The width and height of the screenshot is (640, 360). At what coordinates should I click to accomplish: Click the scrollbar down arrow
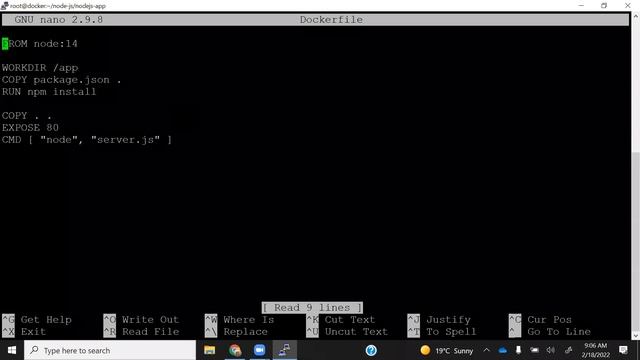636,336
